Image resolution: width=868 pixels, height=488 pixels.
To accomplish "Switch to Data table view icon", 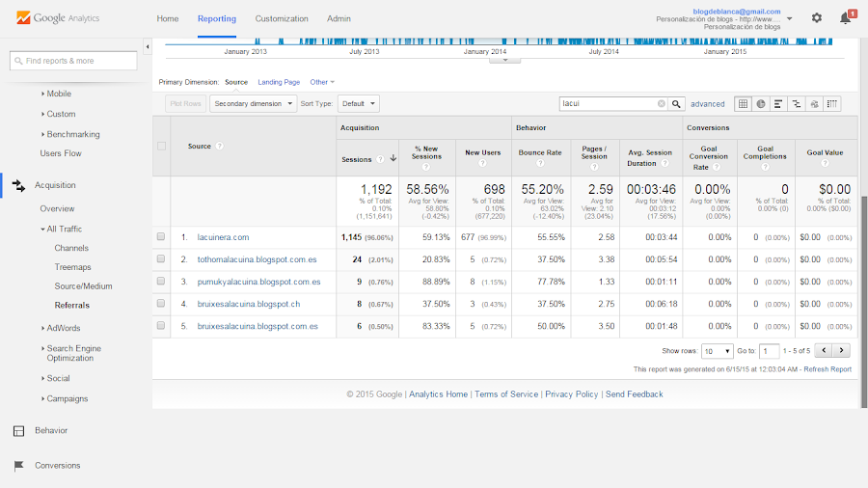I will point(743,103).
